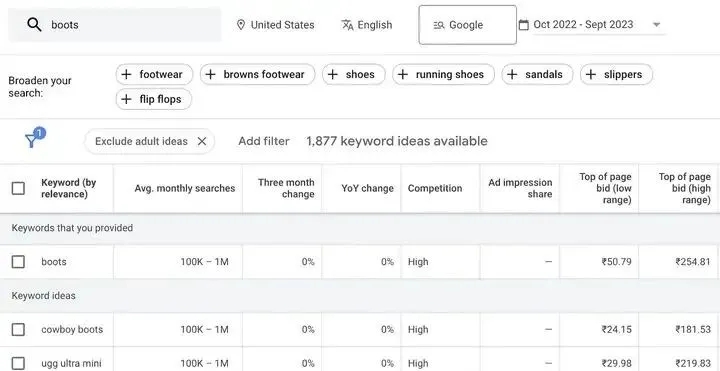This screenshot has width=720, height=371.
Task: Click the search magnifier icon
Action: click(34, 24)
